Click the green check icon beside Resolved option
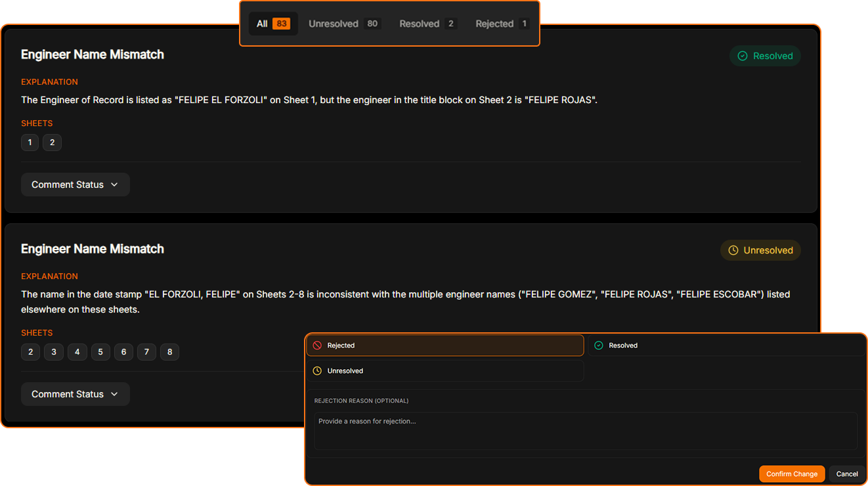 coord(599,345)
